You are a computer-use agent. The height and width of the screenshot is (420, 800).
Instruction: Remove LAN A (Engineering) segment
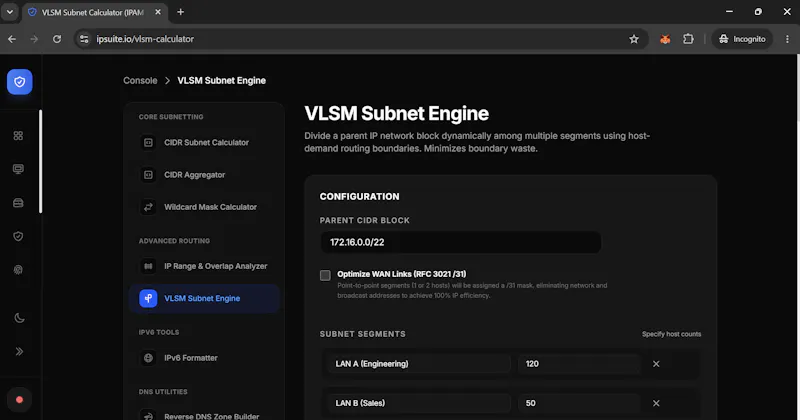click(656, 364)
